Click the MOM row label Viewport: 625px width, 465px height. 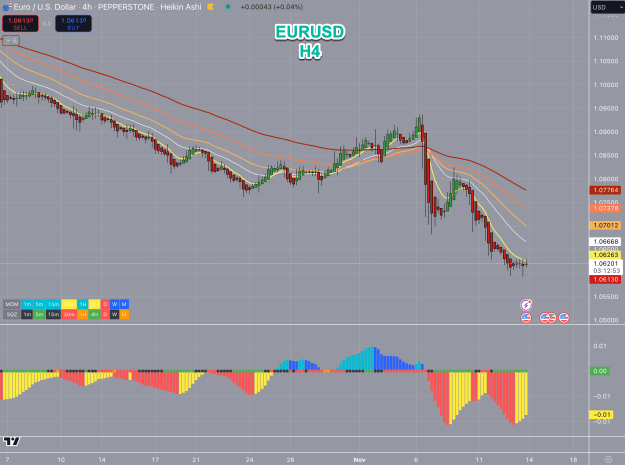click(x=12, y=304)
